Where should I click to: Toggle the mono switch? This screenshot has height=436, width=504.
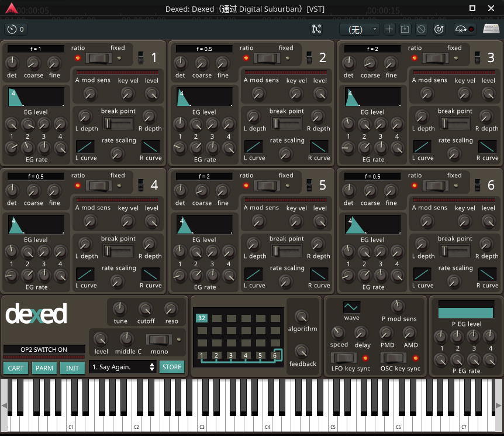tap(159, 339)
